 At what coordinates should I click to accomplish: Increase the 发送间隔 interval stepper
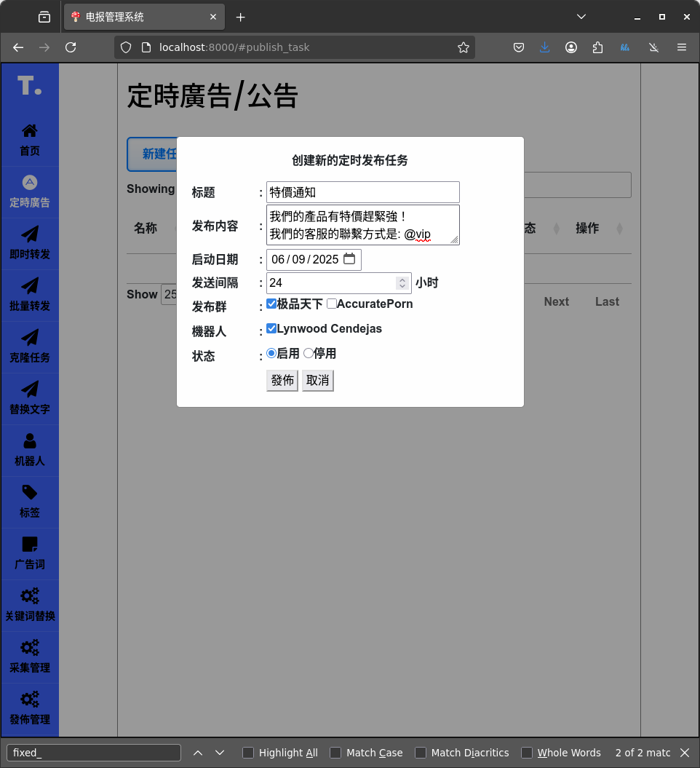[x=402, y=279]
